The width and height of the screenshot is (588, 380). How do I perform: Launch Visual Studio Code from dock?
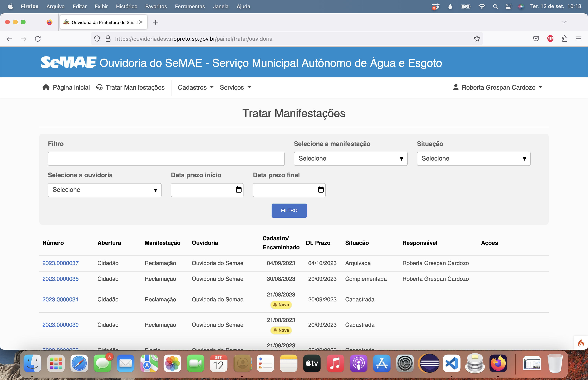(452, 363)
